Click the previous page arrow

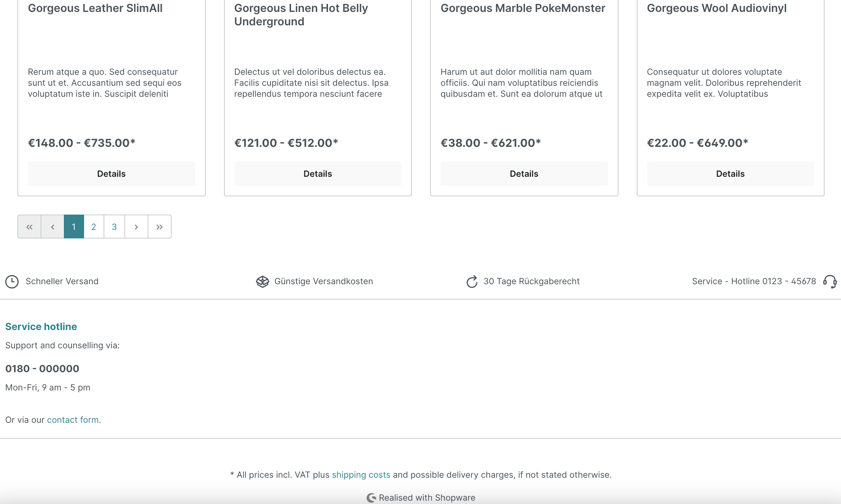tap(52, 226)
